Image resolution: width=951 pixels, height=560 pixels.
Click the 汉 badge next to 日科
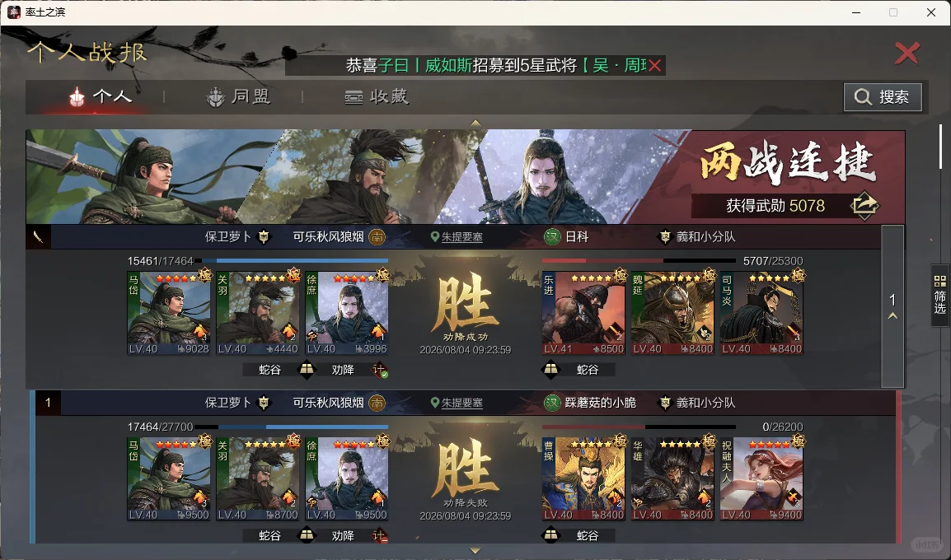tap(552, 237)
